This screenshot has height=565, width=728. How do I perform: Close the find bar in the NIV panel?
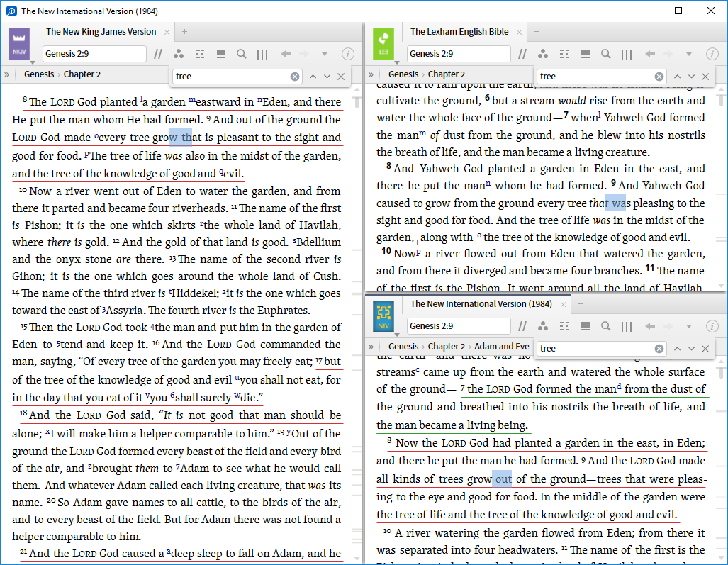706,349
